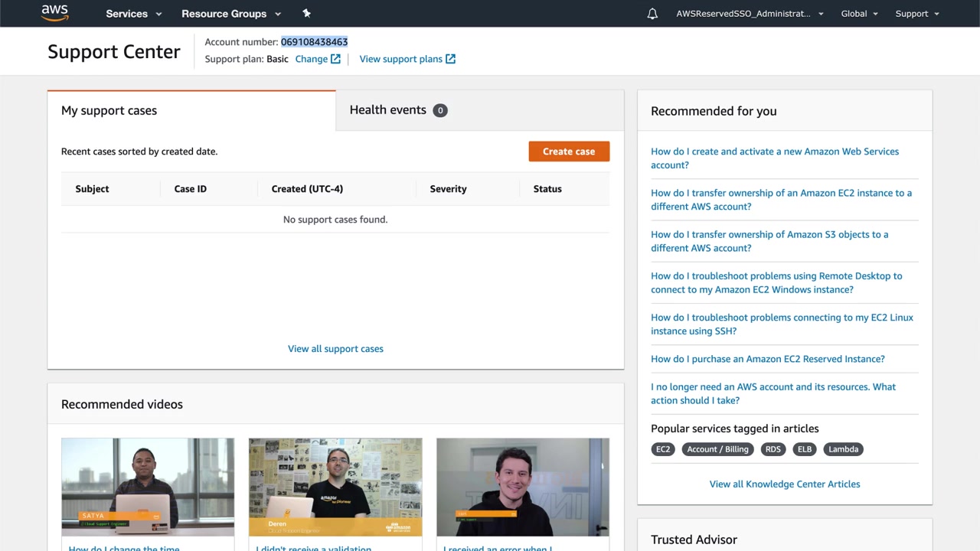Expand the Resource Groups menu
Image resolution: width=980 pixels, height=551 pixels.
point(231,14)
